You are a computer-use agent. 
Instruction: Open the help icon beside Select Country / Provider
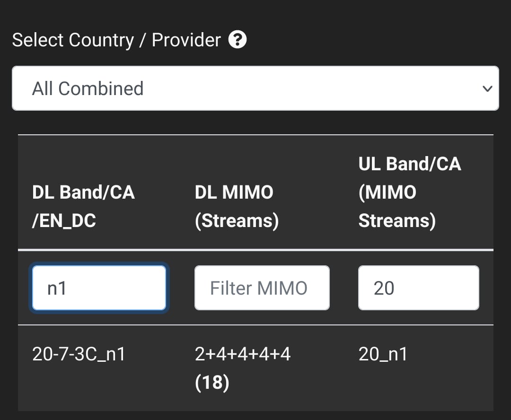point(237,40)
